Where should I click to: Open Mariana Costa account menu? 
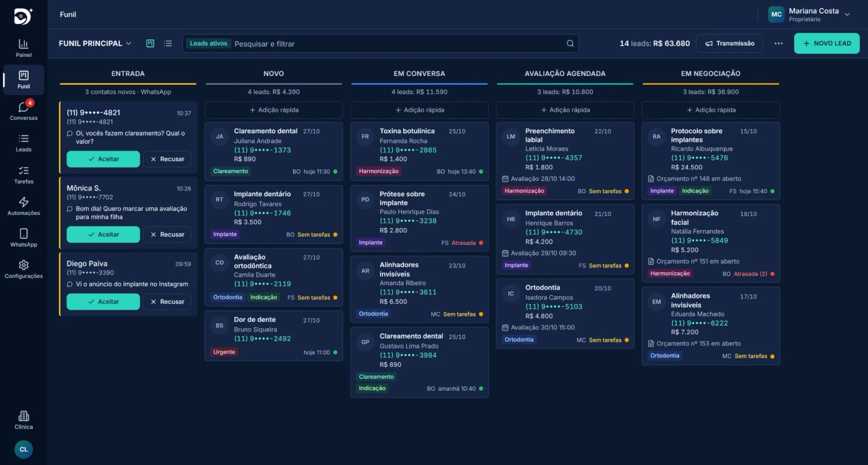[810, 15]
